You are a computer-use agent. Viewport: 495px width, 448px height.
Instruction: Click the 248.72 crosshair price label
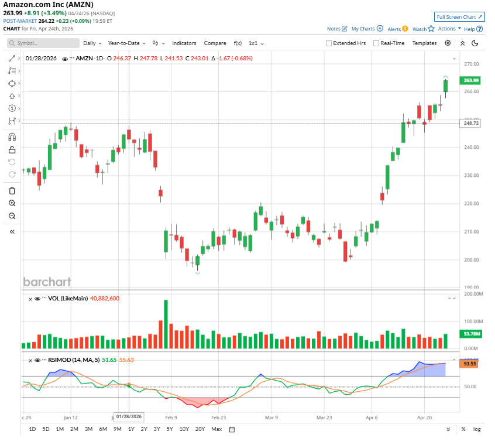(x=470, y=123)
